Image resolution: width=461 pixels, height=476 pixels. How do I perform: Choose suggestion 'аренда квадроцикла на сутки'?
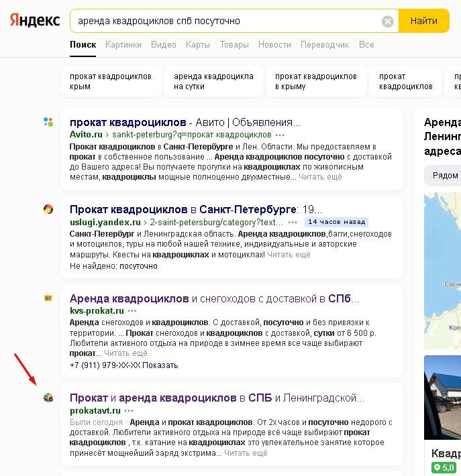point(213,81)
